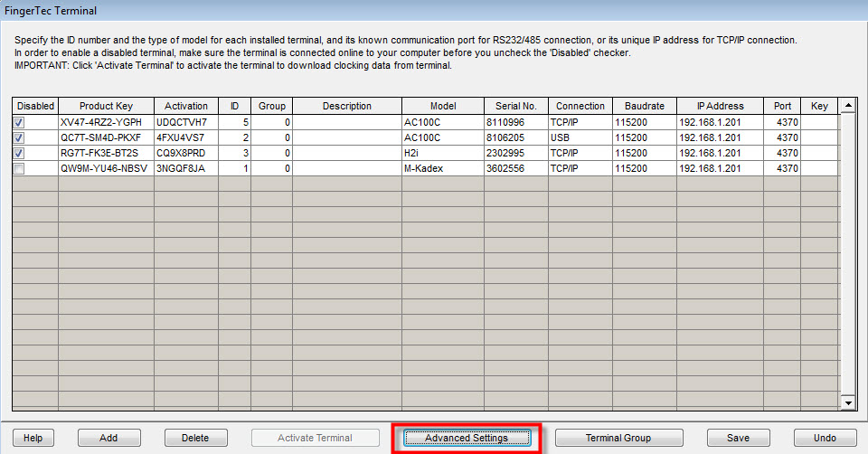Click the Baudrate column header

point(645,106)
